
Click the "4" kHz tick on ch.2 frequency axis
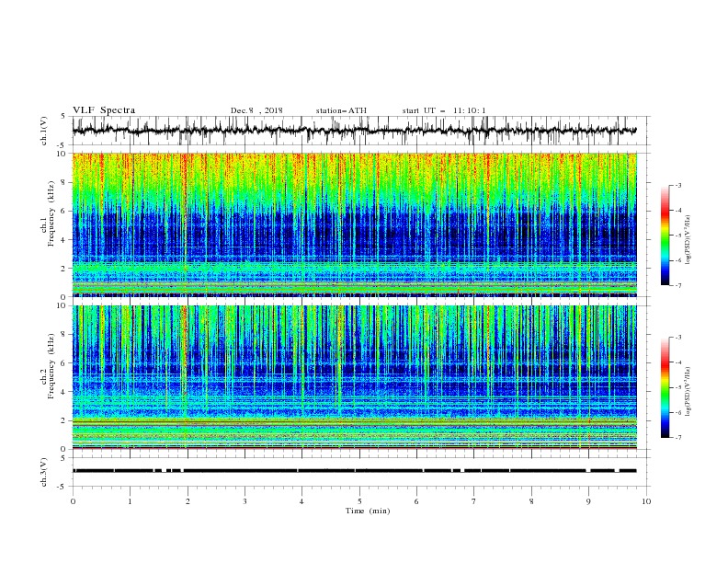coord(65,392)
